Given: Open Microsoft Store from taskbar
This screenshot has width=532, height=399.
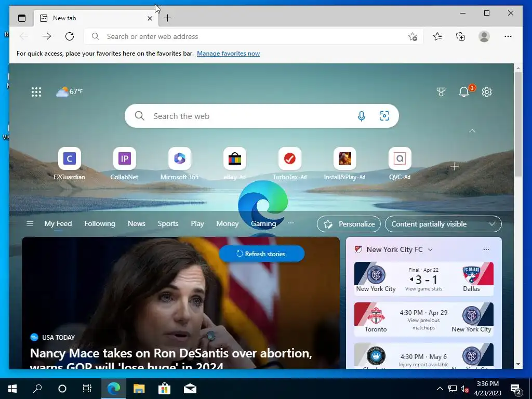Looking at the screenshot, I should pos(164,389).
